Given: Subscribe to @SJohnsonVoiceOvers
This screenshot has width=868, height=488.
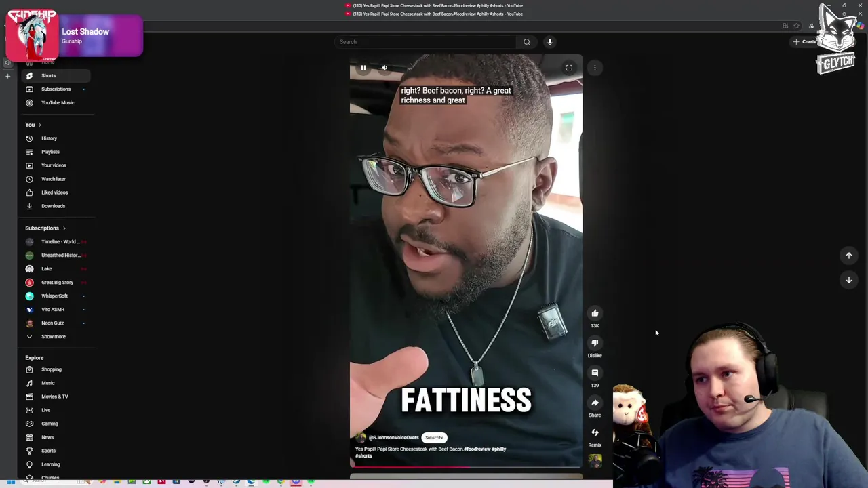Looking at the screenshot, I should (x=434, y=438).
